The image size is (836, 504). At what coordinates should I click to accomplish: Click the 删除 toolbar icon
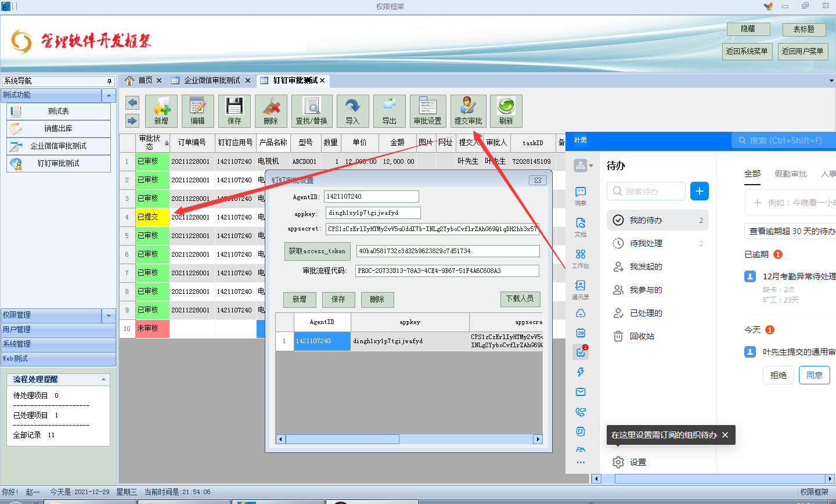point(271,111)
